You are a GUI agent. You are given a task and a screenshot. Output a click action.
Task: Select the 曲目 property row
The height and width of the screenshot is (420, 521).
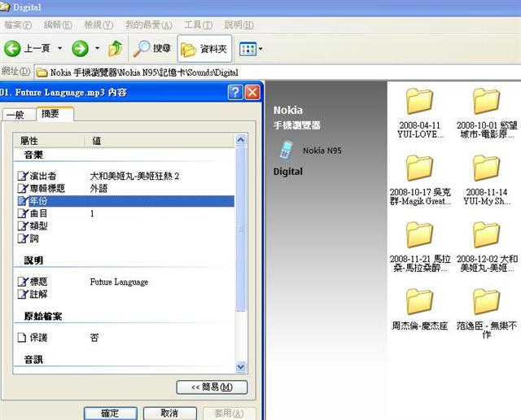pos(125,213)
